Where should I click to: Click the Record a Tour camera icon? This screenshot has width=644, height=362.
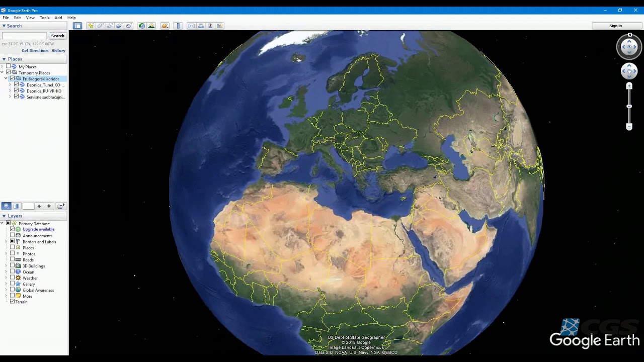[129, 26]
